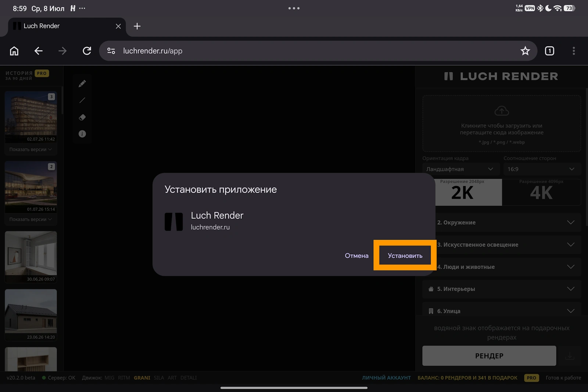
Task: Open the 01.07.26 15:14 render thumbnail
Action: point(31,187)
